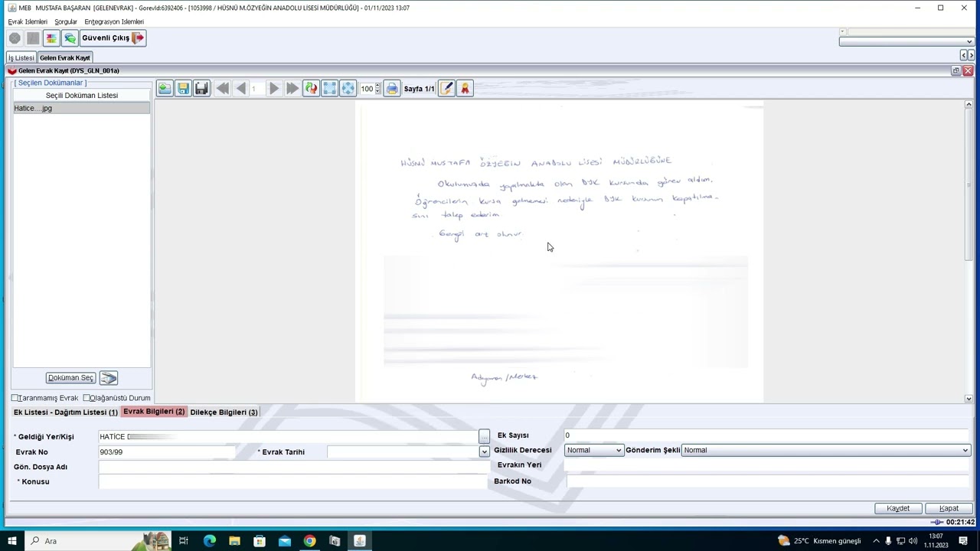The image size is (980, 551).
Task: Click the yellow floppy save icon
Action: [x=183, y=89]
